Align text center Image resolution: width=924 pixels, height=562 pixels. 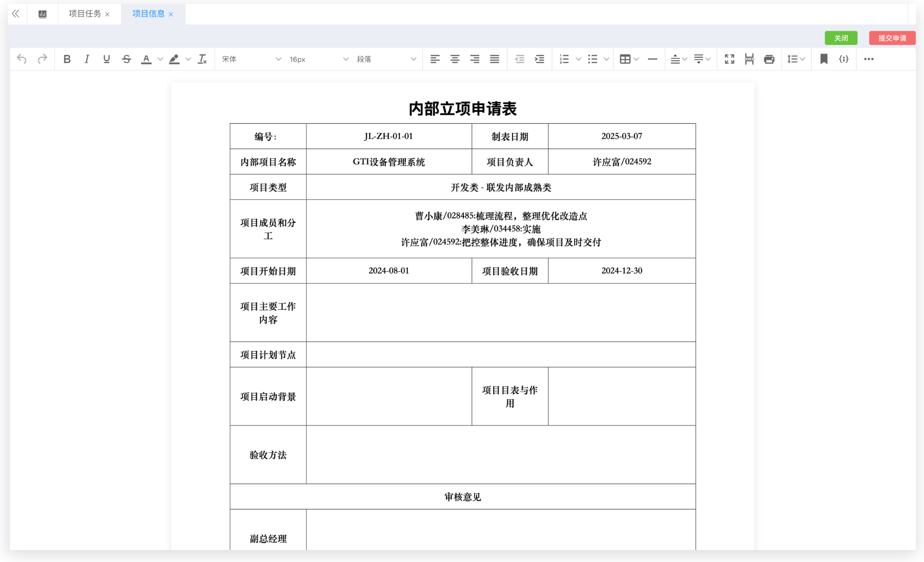coord(455,59)
